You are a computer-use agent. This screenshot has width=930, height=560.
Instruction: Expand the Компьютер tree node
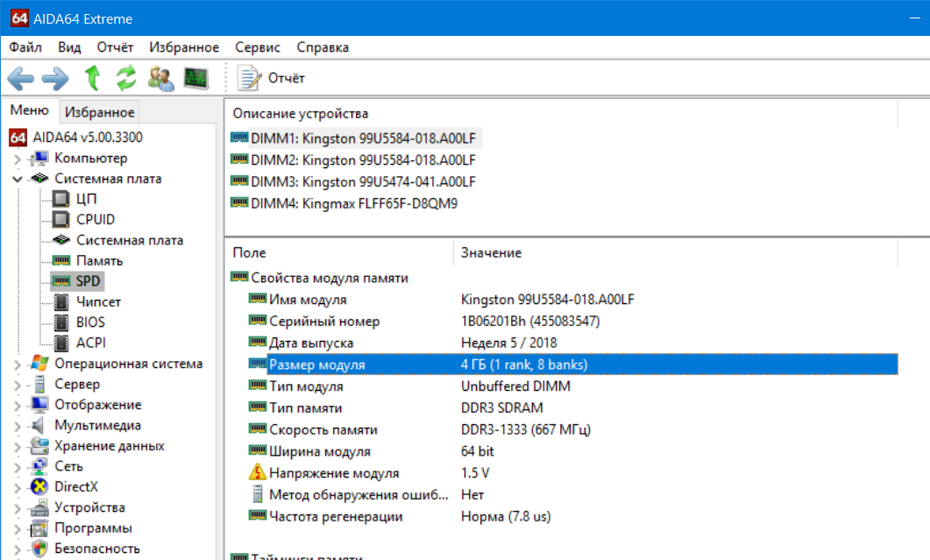pyautogui.click(x=18, y=159)
